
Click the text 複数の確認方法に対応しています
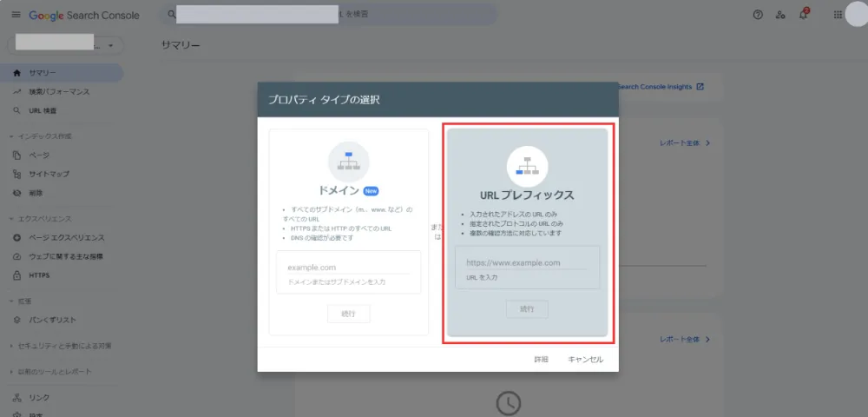516,233
